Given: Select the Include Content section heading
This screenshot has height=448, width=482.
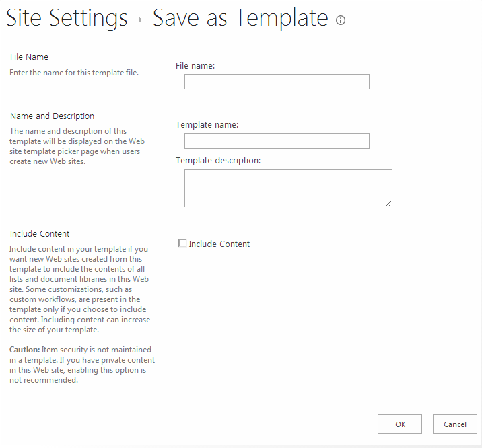Looking at the screenshot, I should pos(40,234).
